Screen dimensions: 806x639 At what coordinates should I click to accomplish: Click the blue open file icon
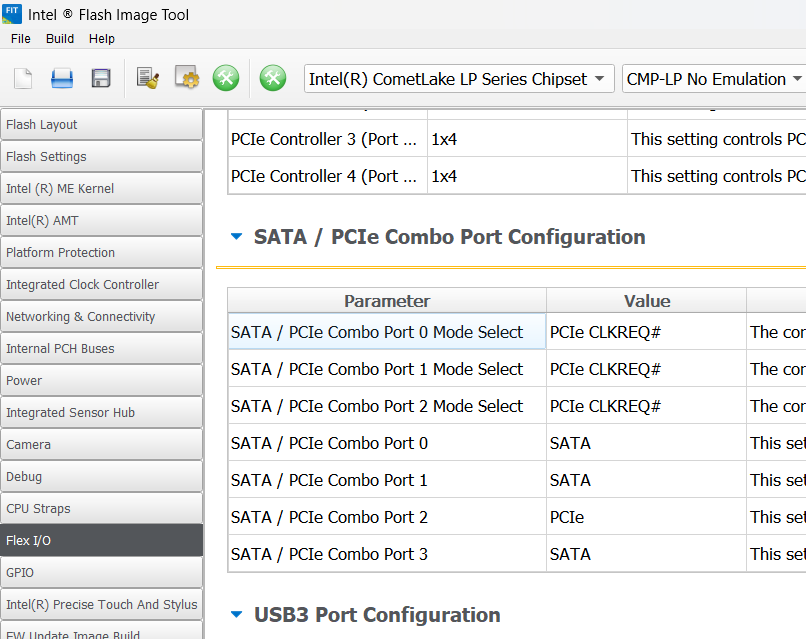point(62,79)
